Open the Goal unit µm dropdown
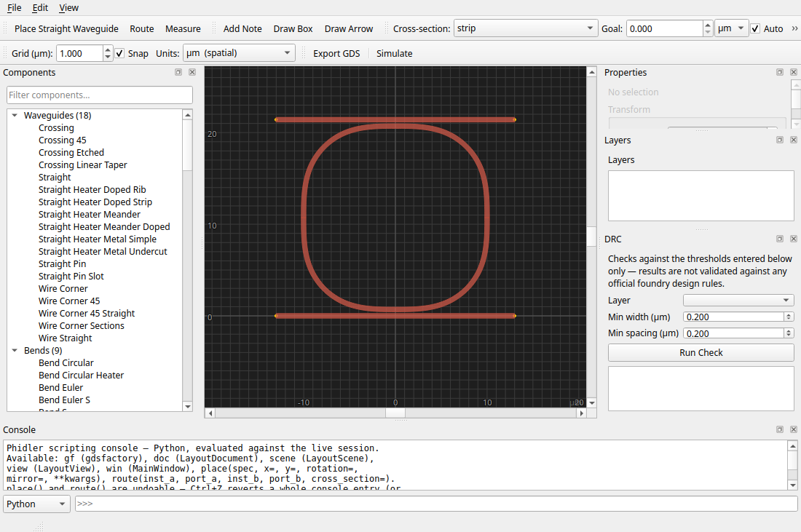The image size is (801, 532). coord(732,28)
